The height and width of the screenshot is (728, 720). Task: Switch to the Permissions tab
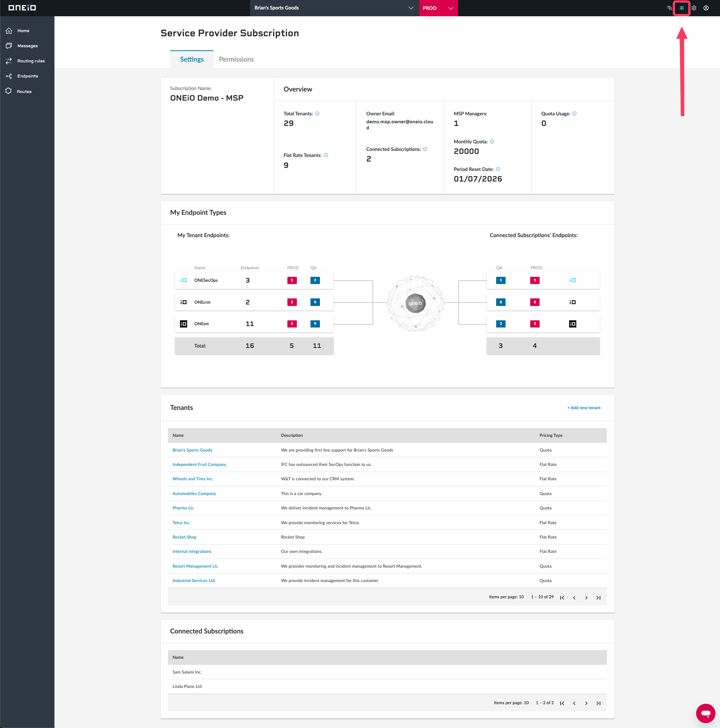tap(236, 59)
